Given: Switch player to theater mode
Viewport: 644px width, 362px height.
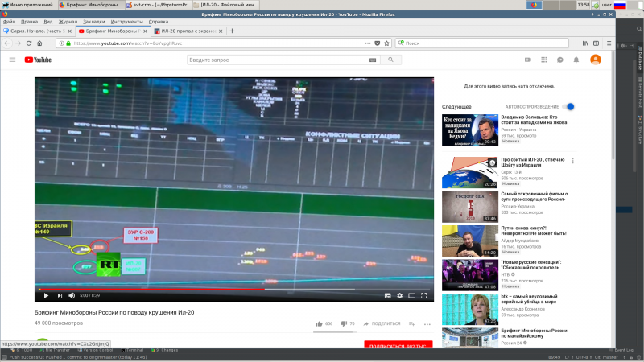Looking at the screenshot, I should [411, 295].
